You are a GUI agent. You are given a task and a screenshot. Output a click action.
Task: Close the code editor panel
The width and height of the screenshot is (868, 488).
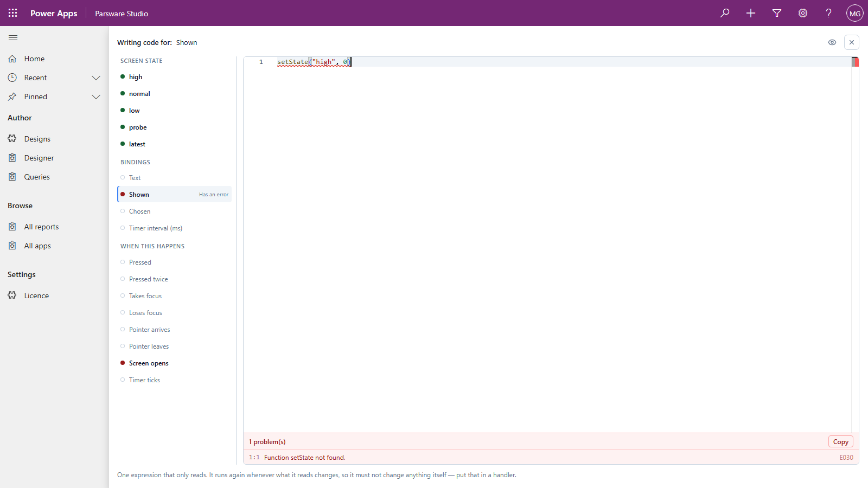852,42
